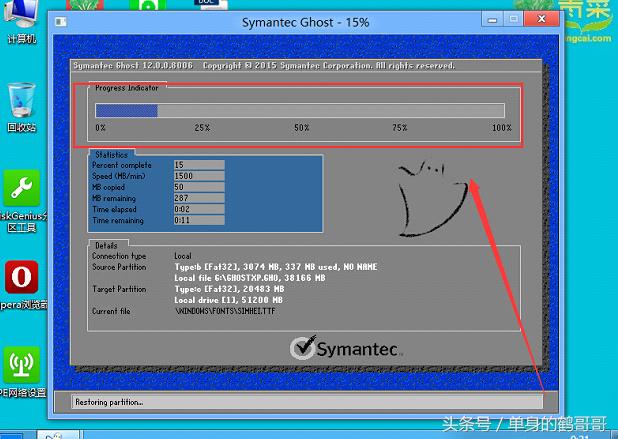The image size is (618, 439).
Task: Click the Symantec Ghost - 15% title text
Action: pos(305,22)
